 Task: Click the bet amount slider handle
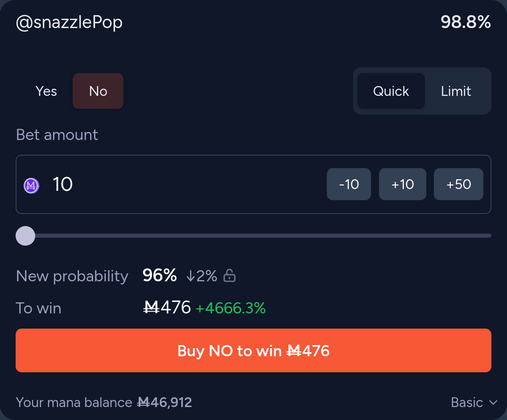pos(25,236)
